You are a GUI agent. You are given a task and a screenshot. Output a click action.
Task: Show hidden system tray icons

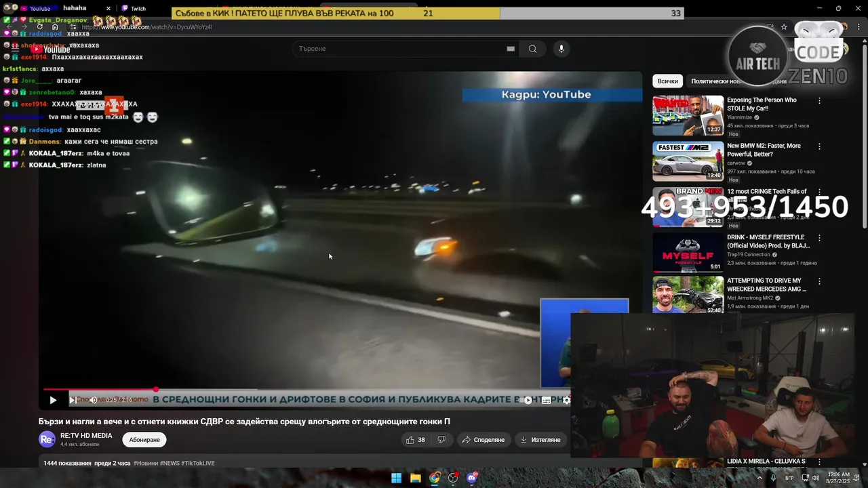tap(759, 478)
